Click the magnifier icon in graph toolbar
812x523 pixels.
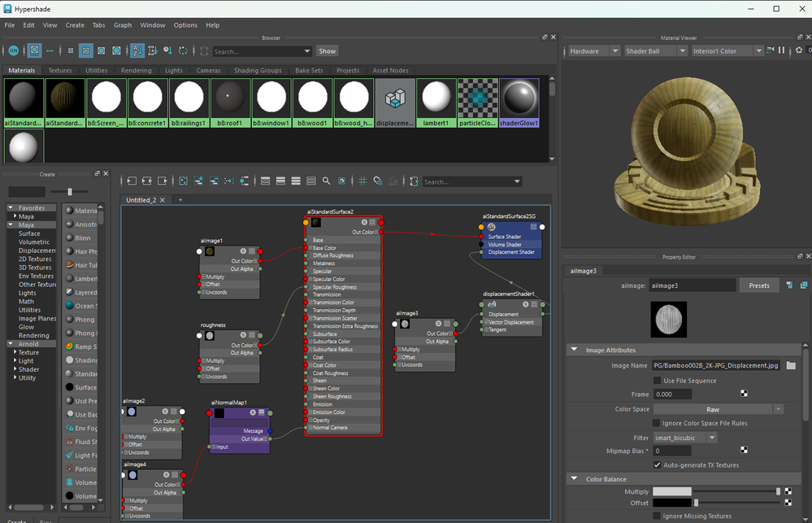click(x=326, y=181)
